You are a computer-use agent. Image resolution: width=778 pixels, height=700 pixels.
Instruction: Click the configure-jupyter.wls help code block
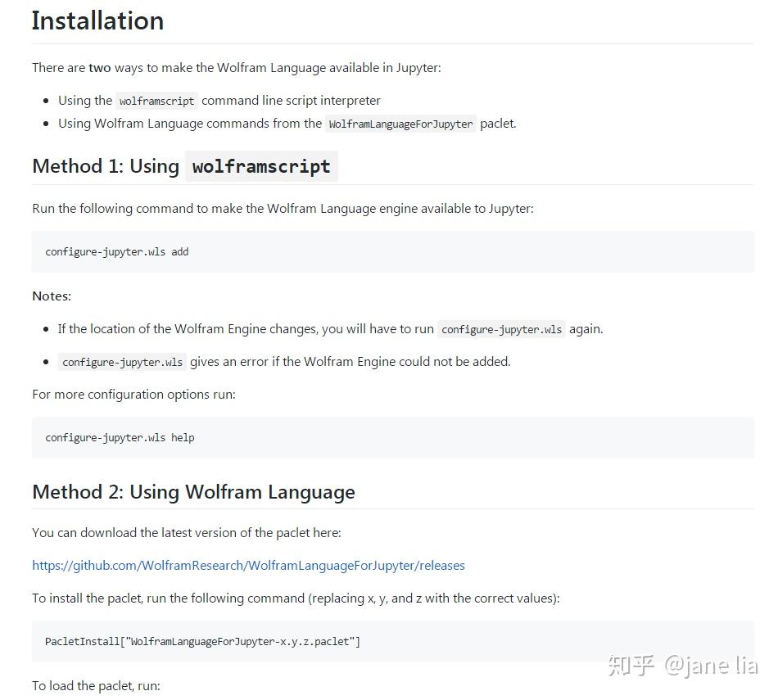point(119,437)
